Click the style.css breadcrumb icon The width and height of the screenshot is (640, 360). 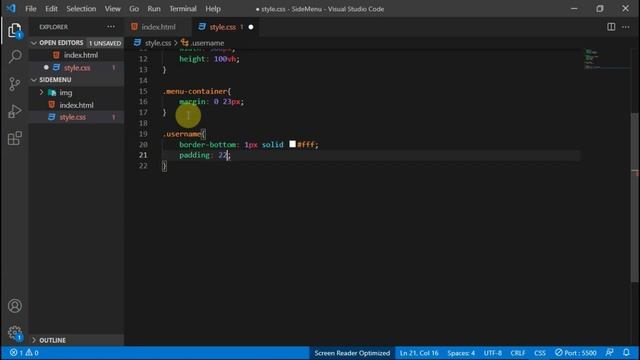[138, 42]
